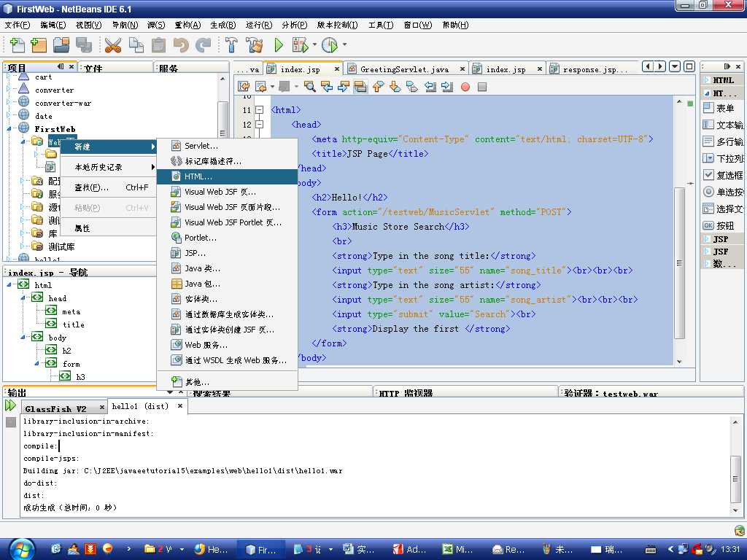
Task: Choose Portlet... in the New submenu
Action: click(x=228, y=238)
